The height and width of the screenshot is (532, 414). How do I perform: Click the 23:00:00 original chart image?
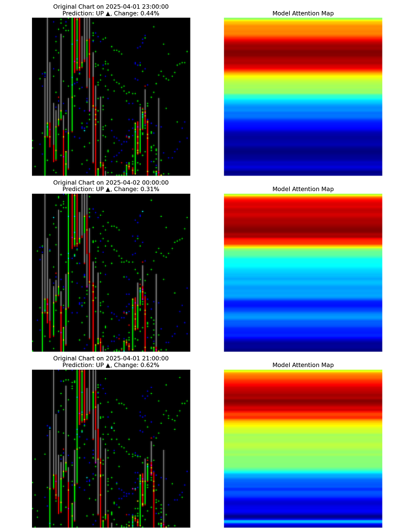point(111,97)
